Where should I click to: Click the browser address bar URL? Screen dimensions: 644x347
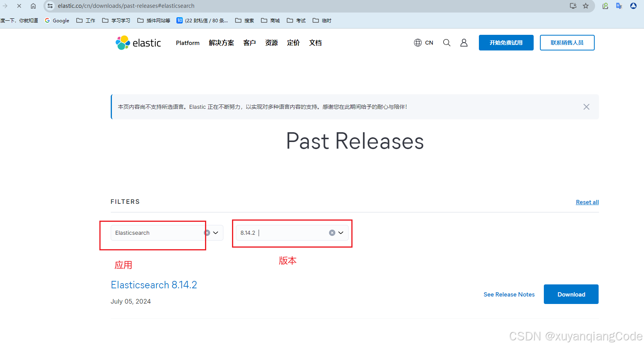[x=126, y=6]
